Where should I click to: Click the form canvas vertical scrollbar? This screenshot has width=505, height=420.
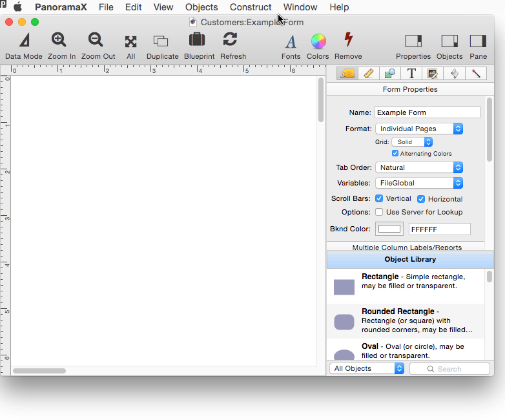click(x=320, y=100)
